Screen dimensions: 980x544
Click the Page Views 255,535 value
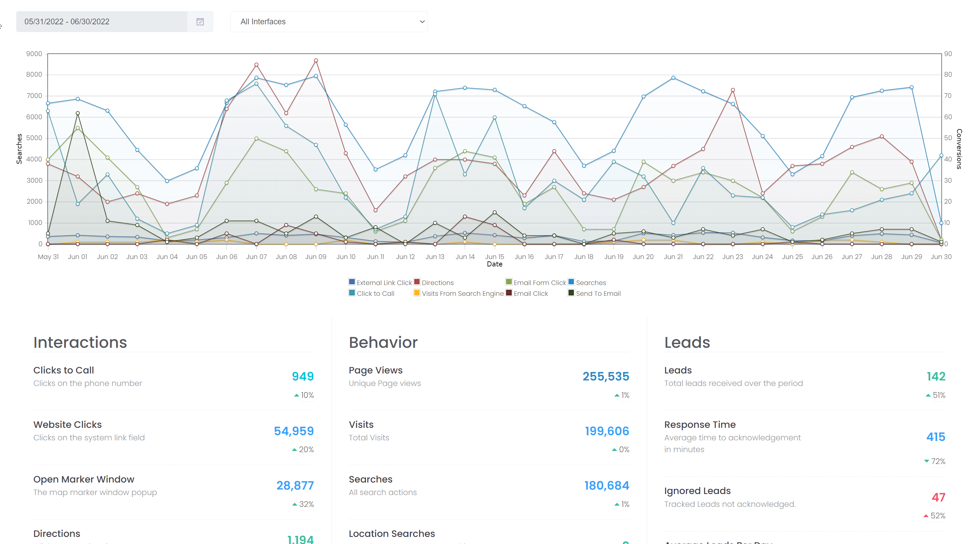[606, 377]
